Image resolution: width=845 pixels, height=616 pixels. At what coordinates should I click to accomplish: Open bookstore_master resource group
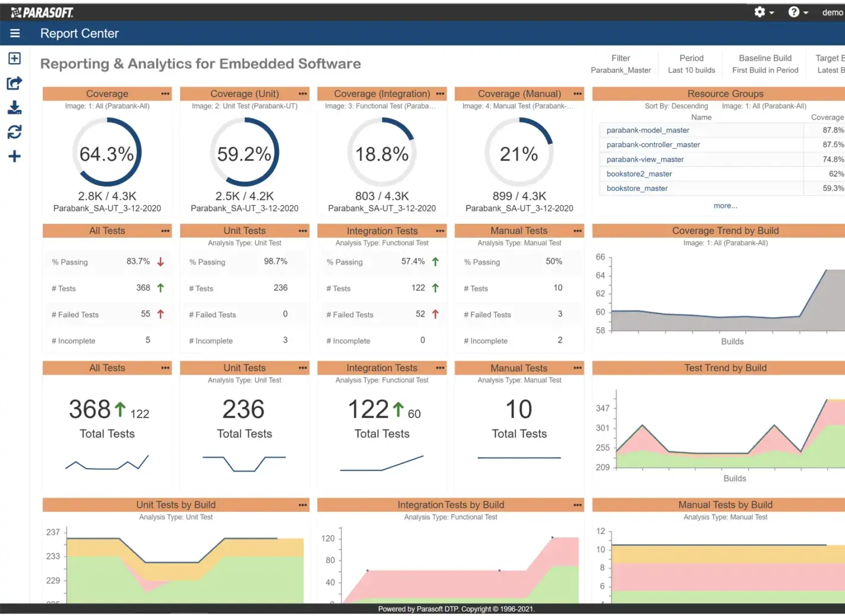(x=637, y=188)
